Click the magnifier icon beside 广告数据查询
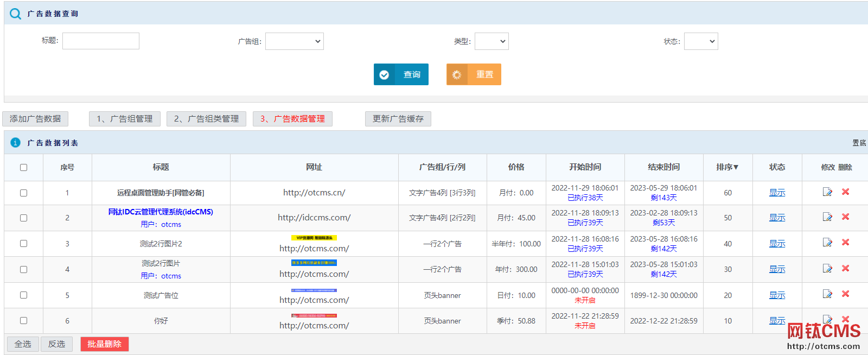 (x=16, y=14)
